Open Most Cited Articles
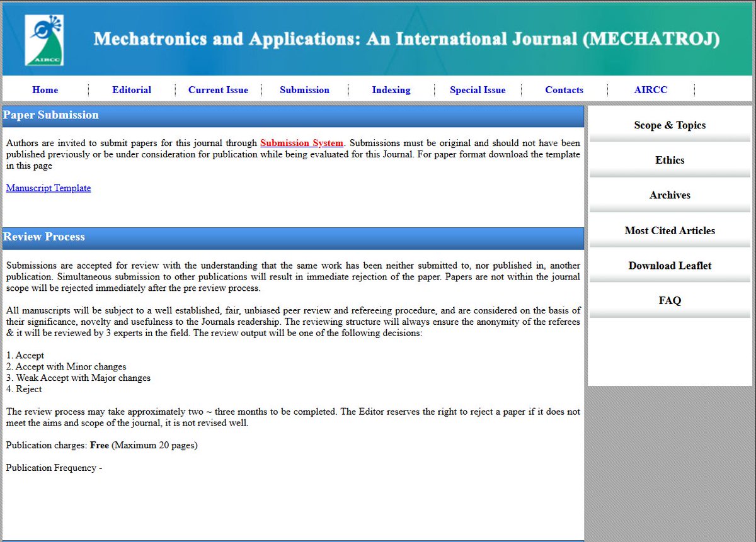756x542 pixels. pyautogui.click(x=670, y=230)
